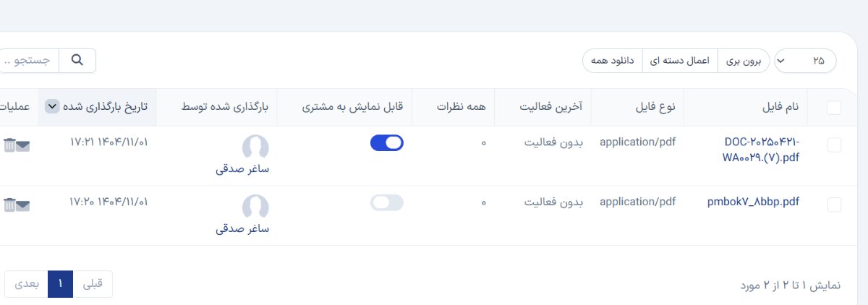Viewport: 868px width, 305px height.
Task: Enable customer visibility for pmbok7_8bbp.pdf
Action: click(x=387, y=203)
